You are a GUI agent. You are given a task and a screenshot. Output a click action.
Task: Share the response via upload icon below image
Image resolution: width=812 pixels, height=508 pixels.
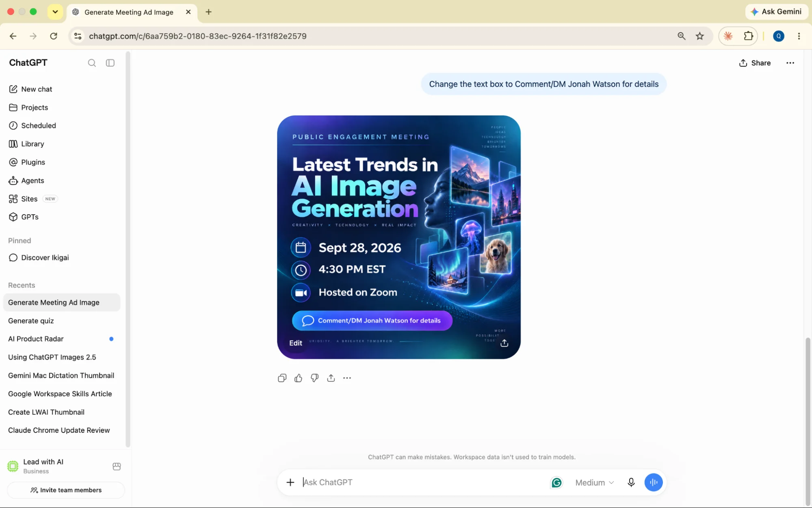(x=331, y=378)
